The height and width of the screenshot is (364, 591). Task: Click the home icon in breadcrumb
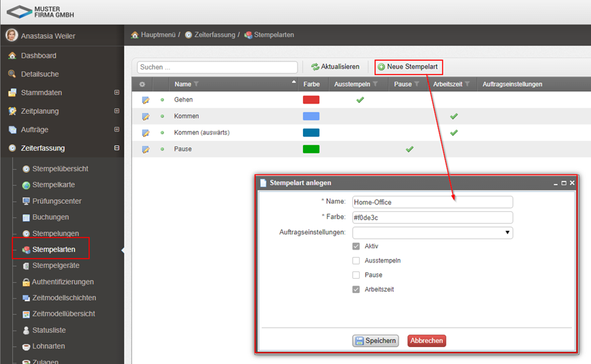(135, 35)
